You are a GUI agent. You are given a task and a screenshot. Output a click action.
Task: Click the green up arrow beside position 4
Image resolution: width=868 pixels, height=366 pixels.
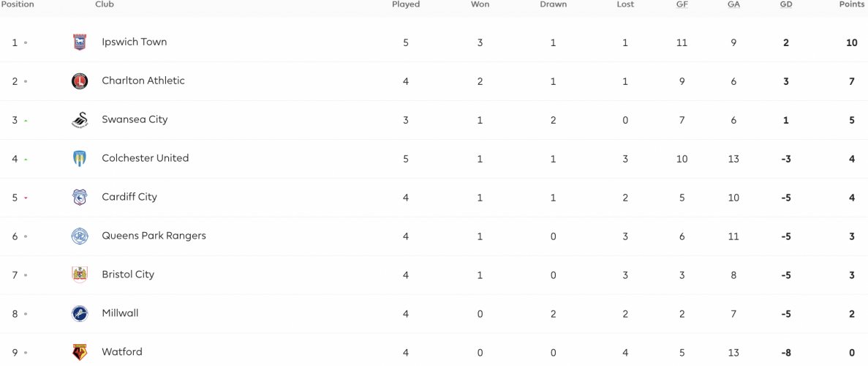pyautogui.click(x=26, y=159)
